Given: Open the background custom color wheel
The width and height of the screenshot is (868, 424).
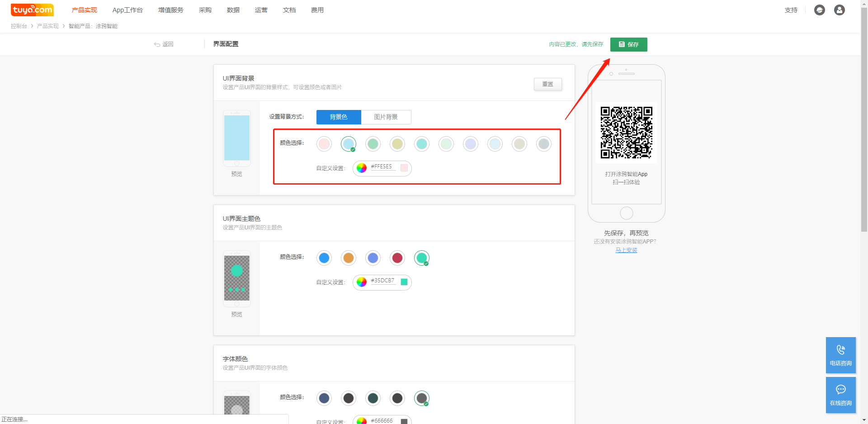Looking at the screenshot, I should click(x=362, y=168).
